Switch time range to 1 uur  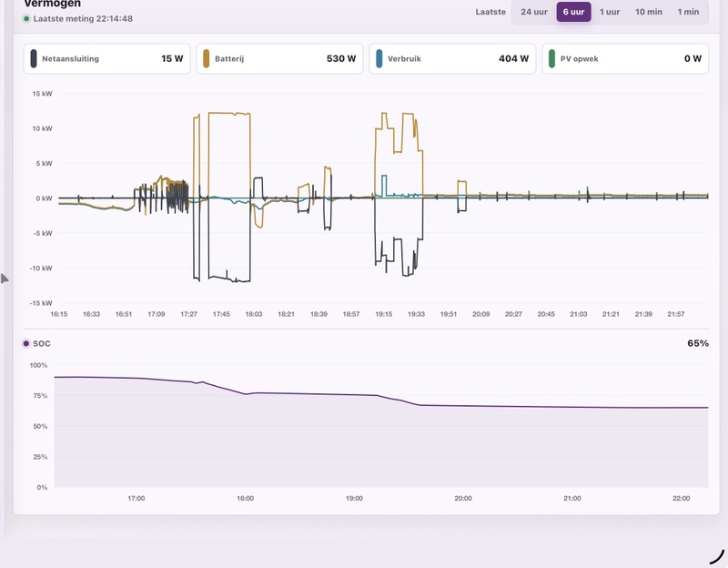pyautogui.click(x=610, y=12)
